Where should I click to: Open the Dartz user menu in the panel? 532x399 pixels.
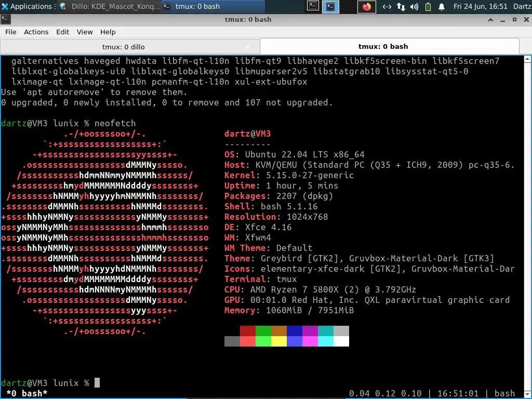tap(522, 6)
